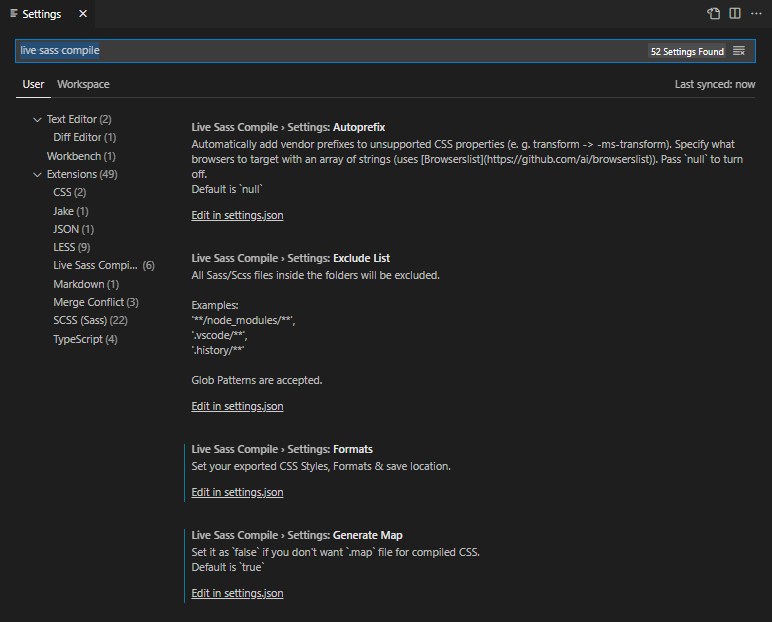This screenshot has height=622, width=772.
Task: Select Workbench (1) category
Action: 81,156
